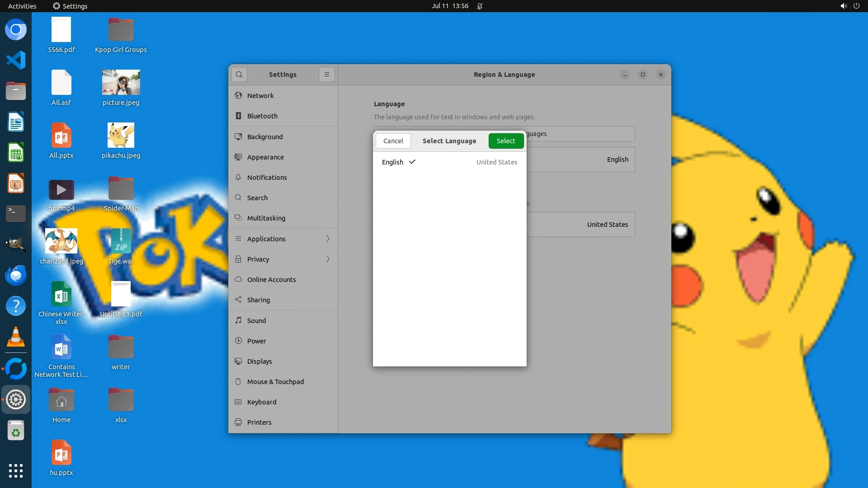Open the Terminal from the dock
Screen dimensions: 868x488
coord(16,213)
